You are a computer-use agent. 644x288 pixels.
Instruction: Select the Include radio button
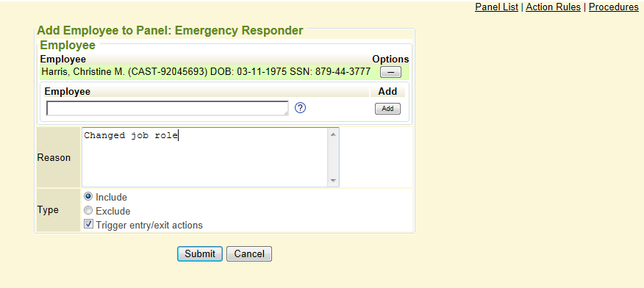point(88,197)
